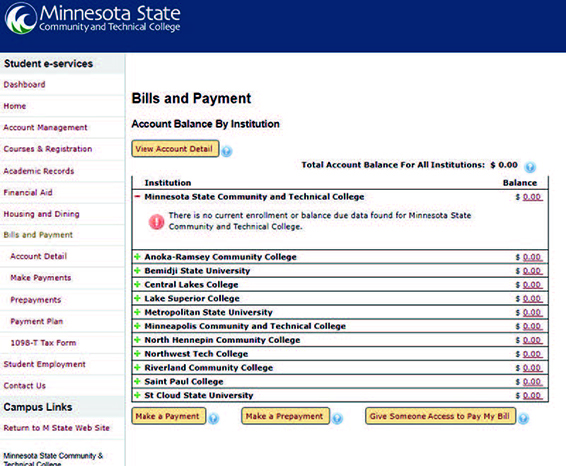Expand North Hennepin Community College row
This screenshot has height=466, width=566.
coord(137,340)
